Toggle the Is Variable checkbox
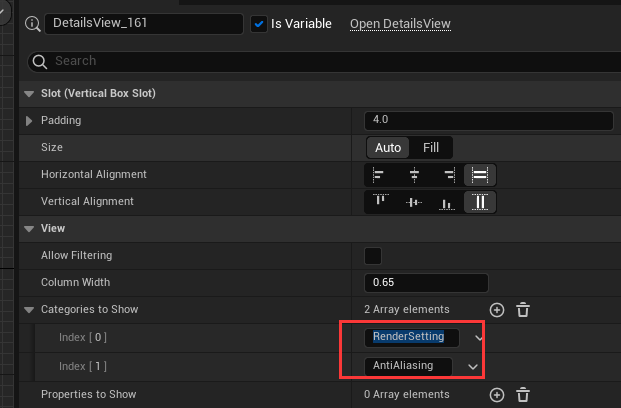Viewport: 621px width, 408px height. click(260, 23)
